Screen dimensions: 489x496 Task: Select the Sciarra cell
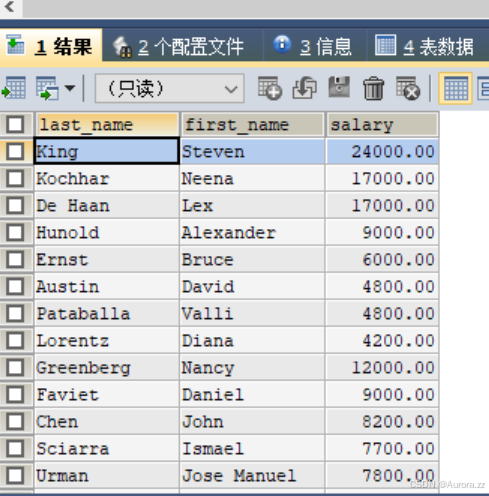(107, 449)
